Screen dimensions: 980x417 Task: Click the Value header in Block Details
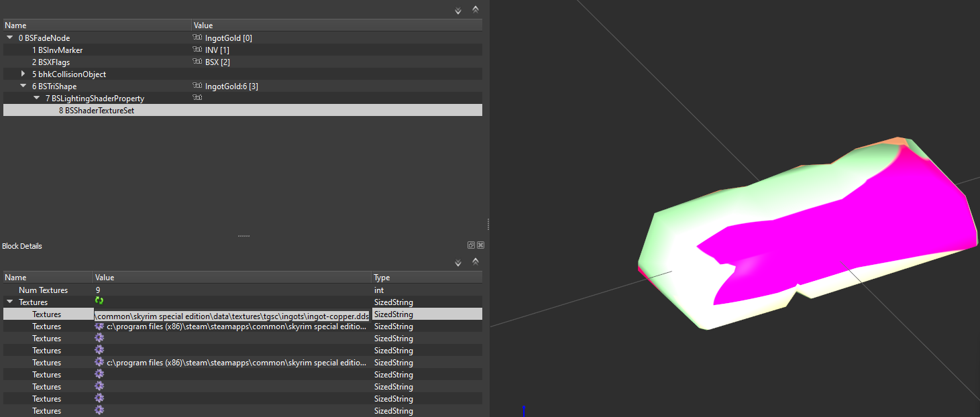pos(232,278)
